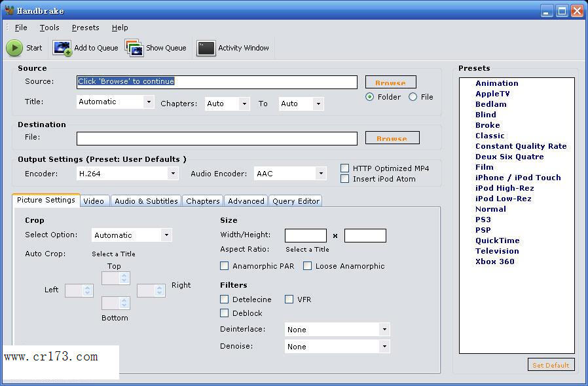
Task: Switch to the Chapters tab
Action: click(x=203, y=201)
